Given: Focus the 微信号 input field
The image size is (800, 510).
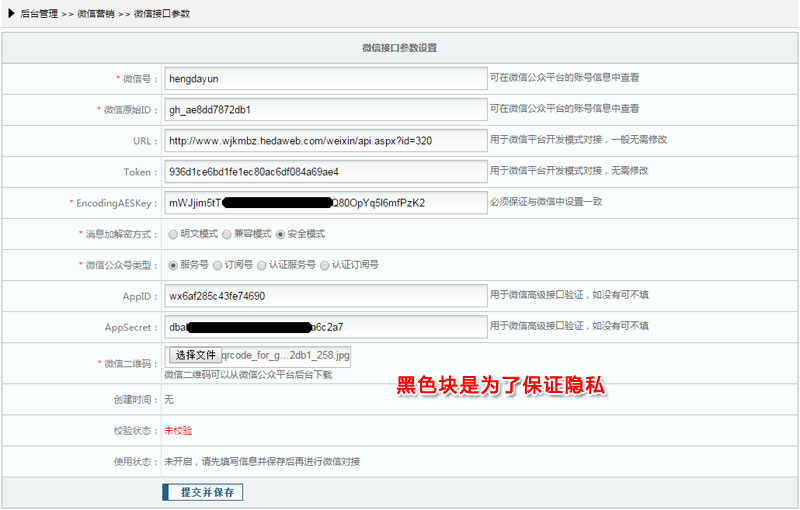Looking at the screenshot, I should point(325,77).
